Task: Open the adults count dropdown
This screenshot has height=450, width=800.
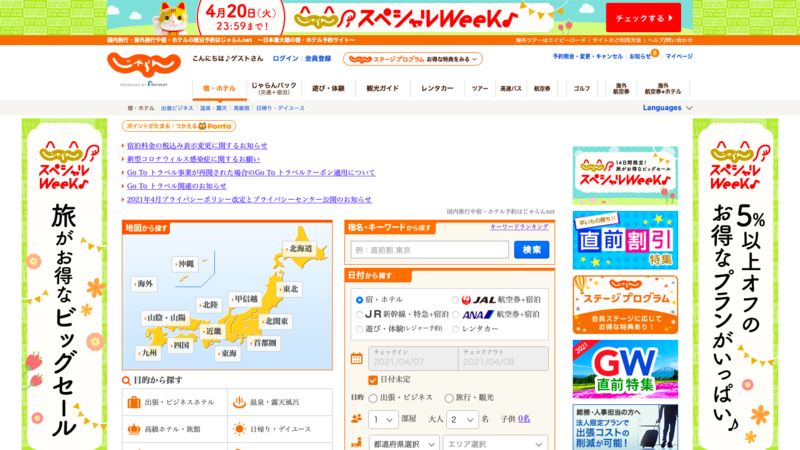Action: click(463, 420)
